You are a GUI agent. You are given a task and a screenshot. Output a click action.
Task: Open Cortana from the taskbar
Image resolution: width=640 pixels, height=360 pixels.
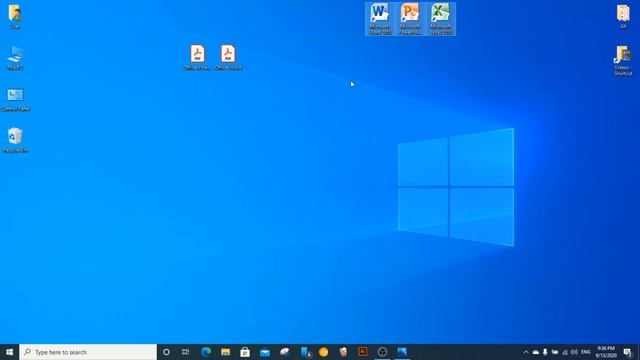(x=166, y=352)
